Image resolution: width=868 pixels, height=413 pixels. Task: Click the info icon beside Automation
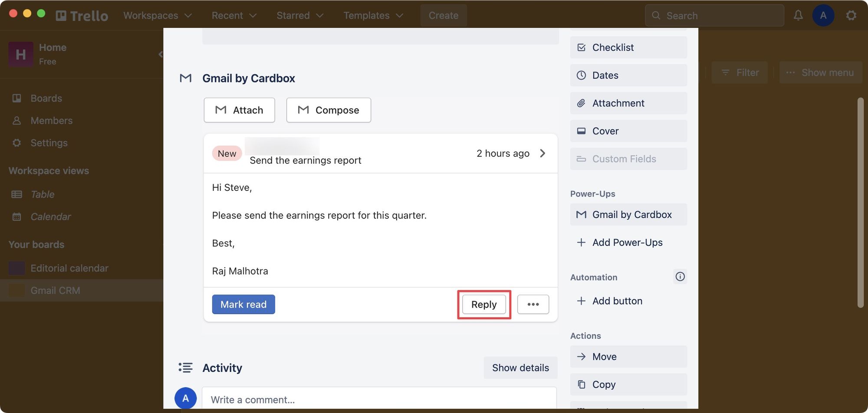pos(680,277)
